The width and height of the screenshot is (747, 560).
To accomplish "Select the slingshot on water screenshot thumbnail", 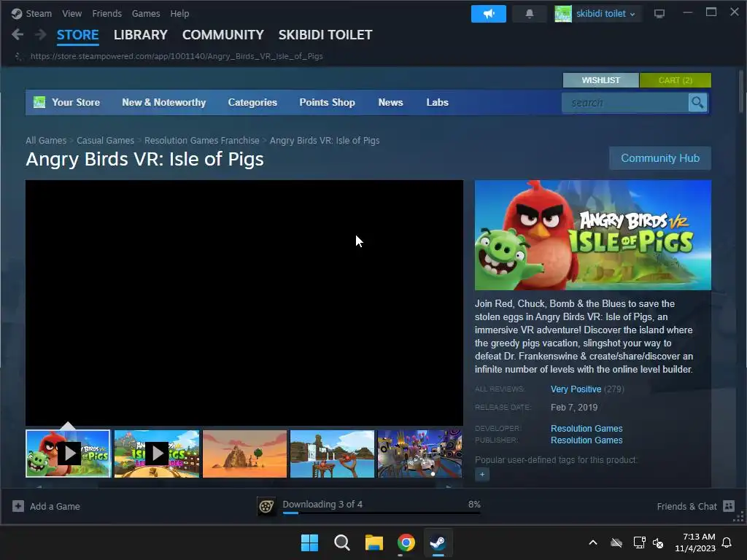I will click(332, 454).
